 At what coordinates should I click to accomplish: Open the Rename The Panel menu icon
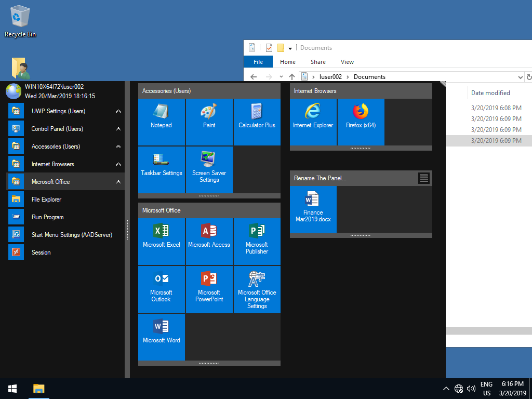(424, 178)
